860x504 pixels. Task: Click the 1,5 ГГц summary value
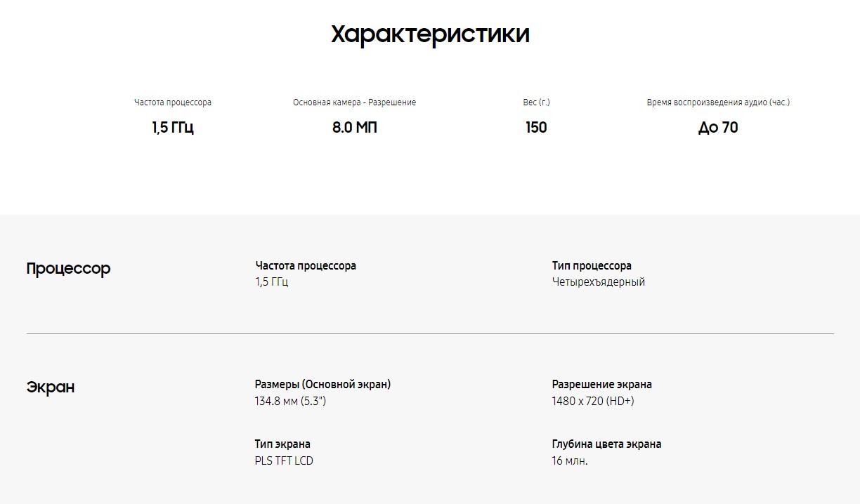(173, 128)
